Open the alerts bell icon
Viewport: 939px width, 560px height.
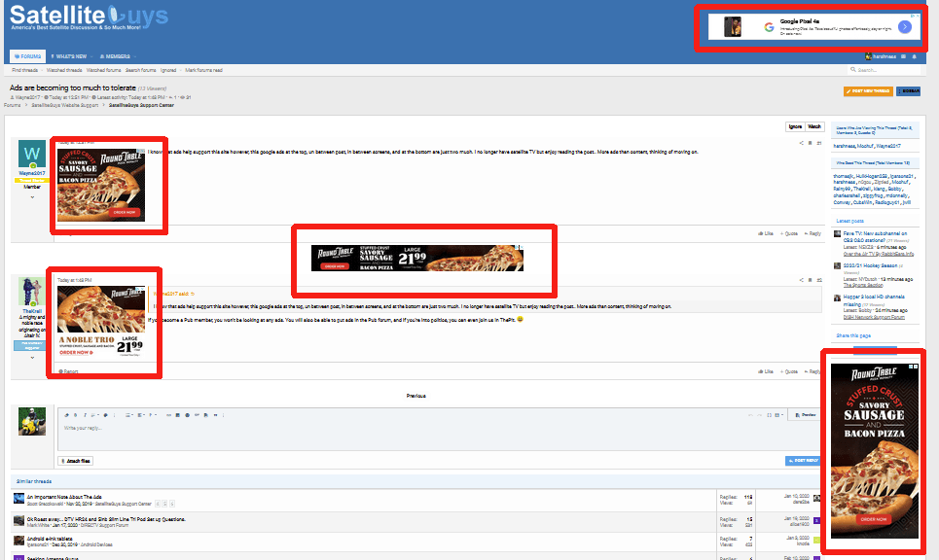tap(915, 57)
